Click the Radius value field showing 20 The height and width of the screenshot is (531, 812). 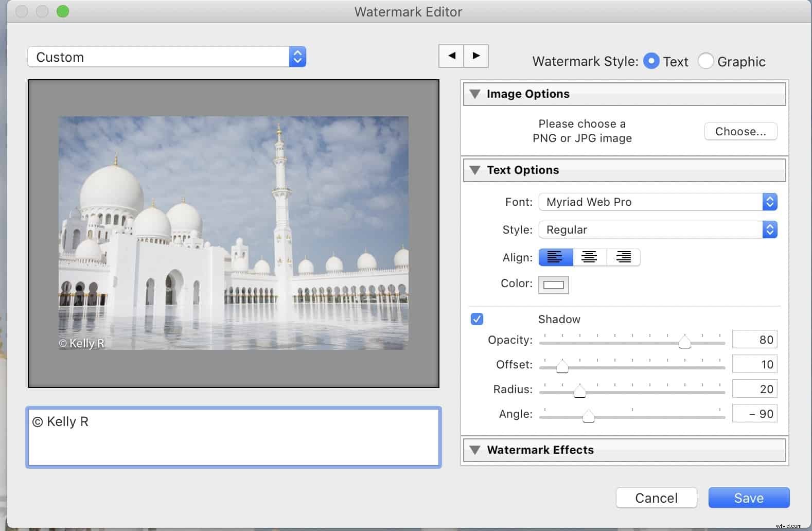pos(754,389)
